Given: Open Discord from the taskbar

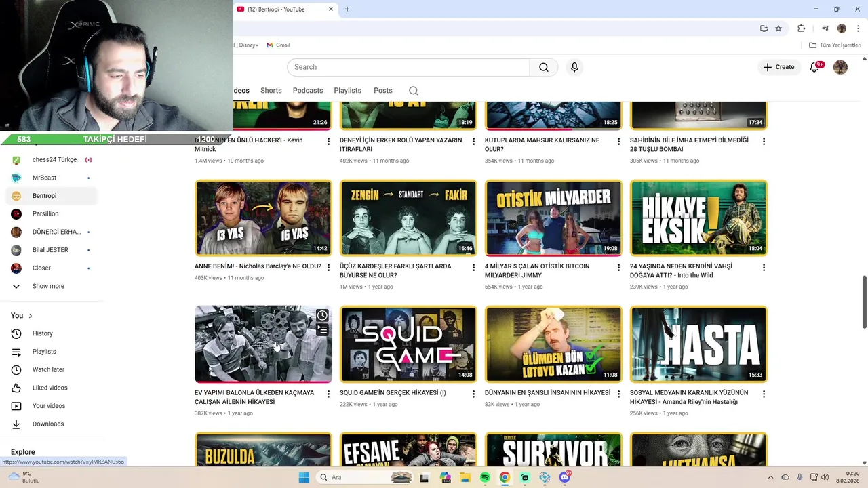Looking at the screenshot, I should tap(565, 477).
